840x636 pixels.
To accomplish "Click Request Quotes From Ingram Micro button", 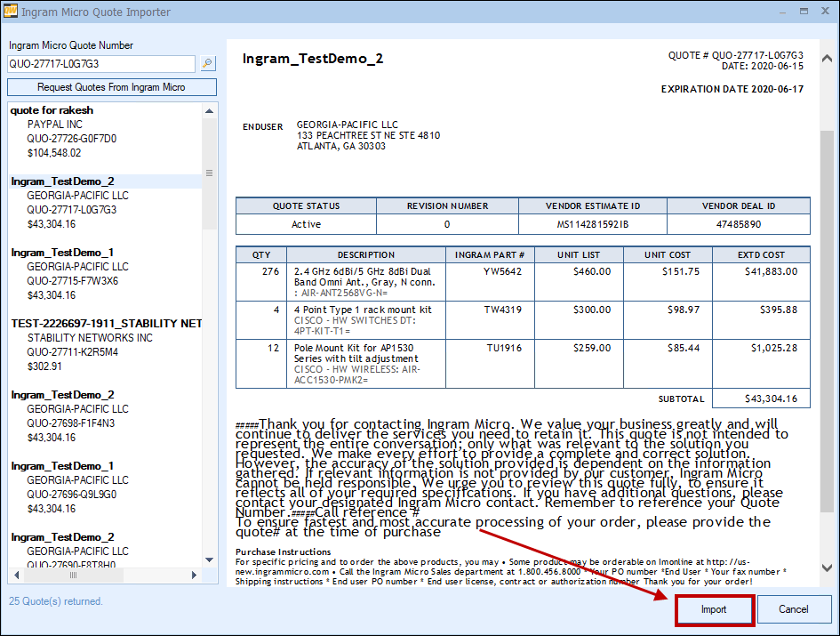I will [x=112, y=87].
